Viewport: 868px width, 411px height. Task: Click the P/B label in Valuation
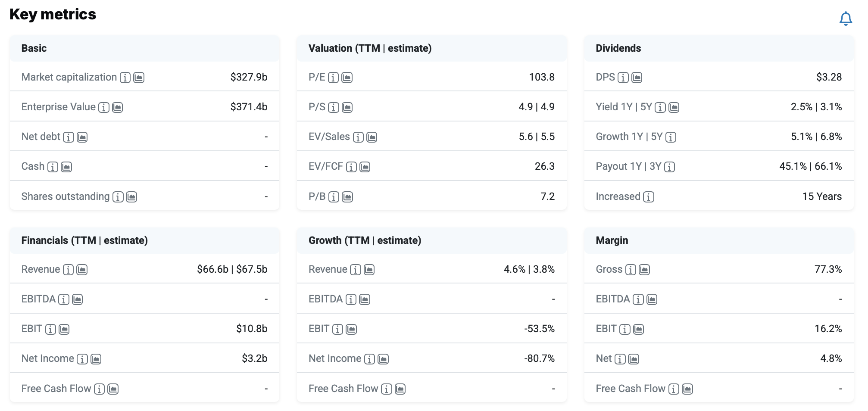coord(317,196)
